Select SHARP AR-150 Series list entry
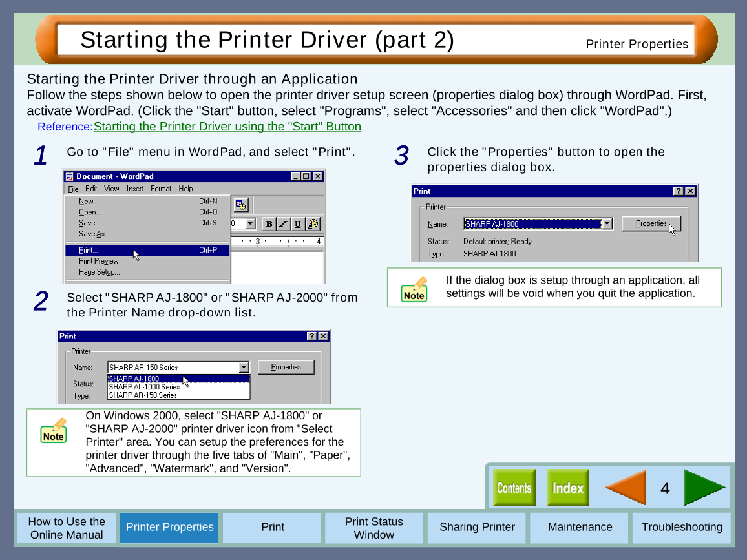This screenshot has height=560, width=747. [x=178, y=395]
